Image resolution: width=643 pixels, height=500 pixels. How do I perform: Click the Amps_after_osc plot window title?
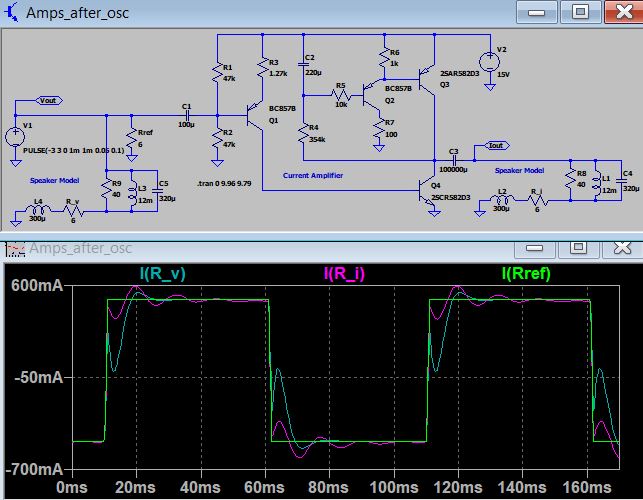(x=80, y=248)
